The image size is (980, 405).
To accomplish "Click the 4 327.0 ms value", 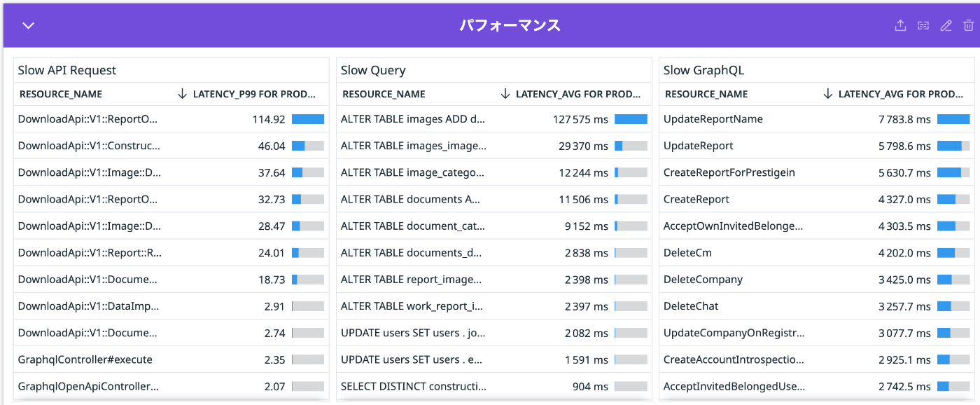I will pos(904,199).
